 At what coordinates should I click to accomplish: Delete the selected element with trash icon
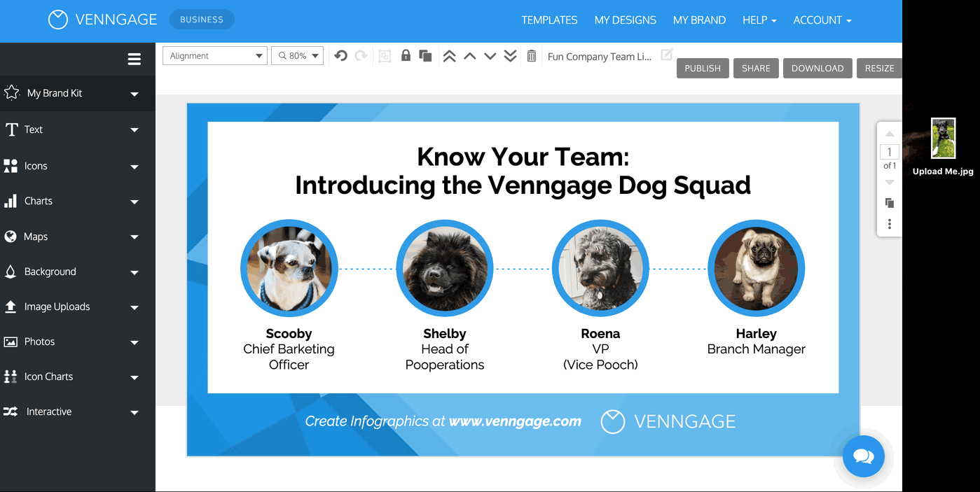tap(532, 56)
